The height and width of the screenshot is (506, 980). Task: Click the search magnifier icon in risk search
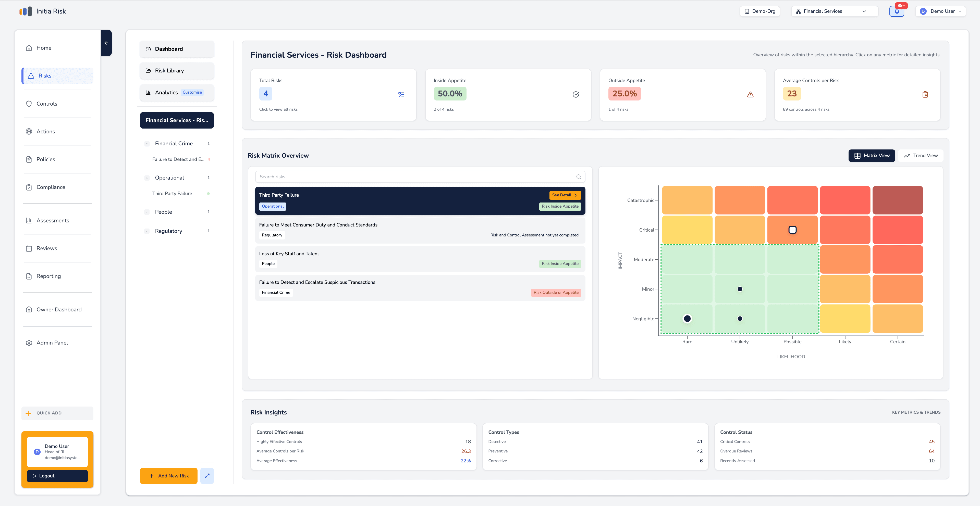click(578, 177)
